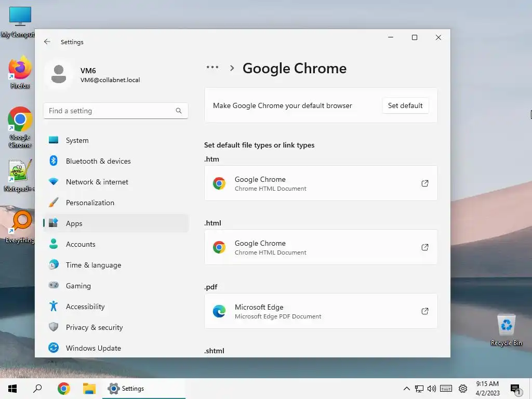
Task: Click the back arrow in Settings
Action: 47,42
